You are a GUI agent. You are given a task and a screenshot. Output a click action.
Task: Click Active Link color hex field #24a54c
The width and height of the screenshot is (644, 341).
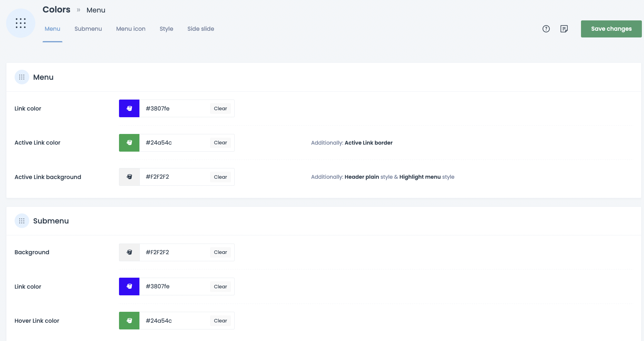(175, 142)
